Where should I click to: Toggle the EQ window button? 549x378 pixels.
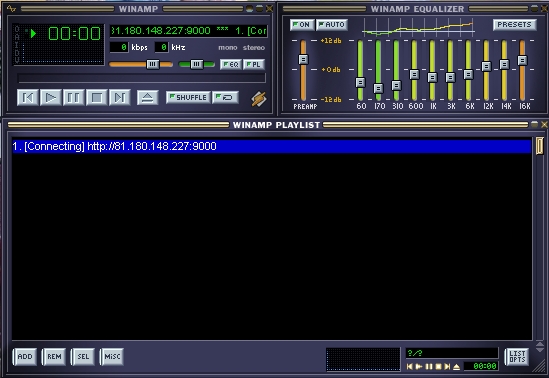tap(231, 64)
